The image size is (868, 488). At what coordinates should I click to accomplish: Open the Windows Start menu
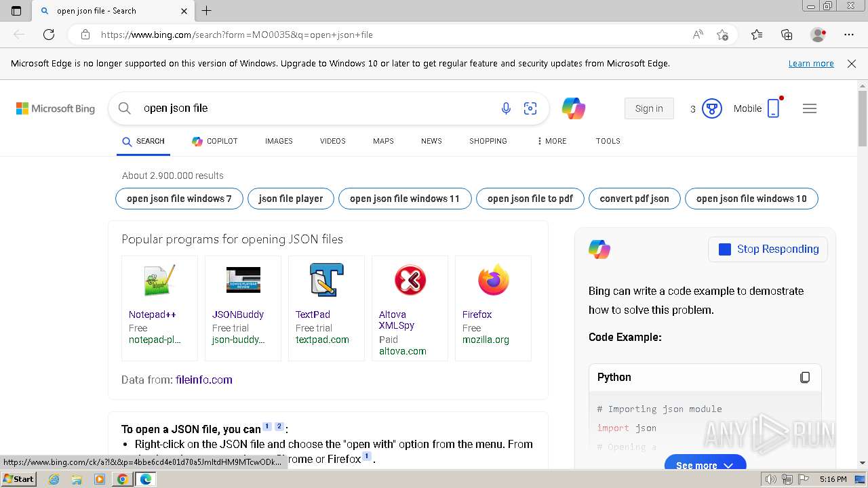click(18, 479)
